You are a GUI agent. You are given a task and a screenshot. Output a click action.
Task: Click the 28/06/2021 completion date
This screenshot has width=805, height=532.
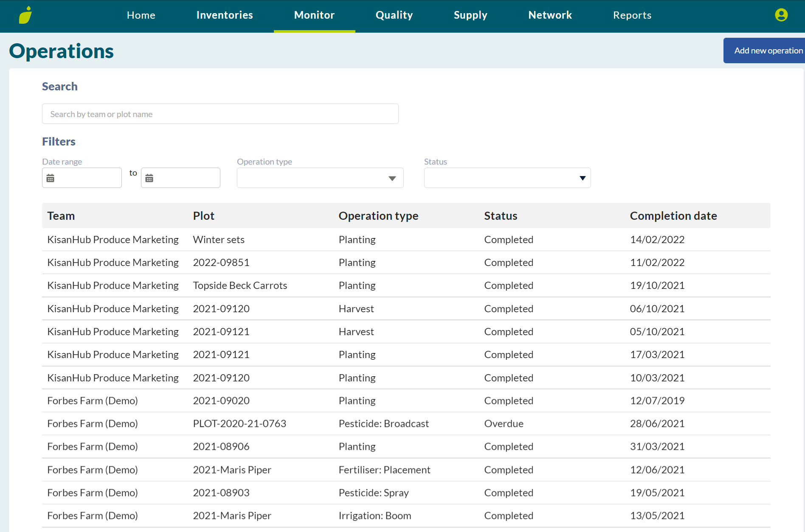[x=657, y=424]
